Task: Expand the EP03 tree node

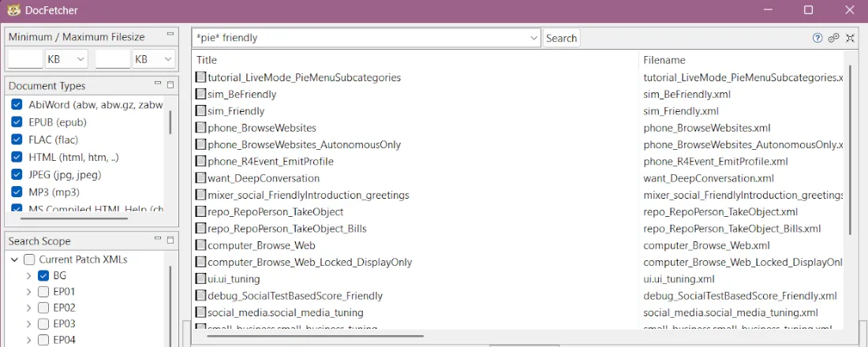Action: click(28, 324)
